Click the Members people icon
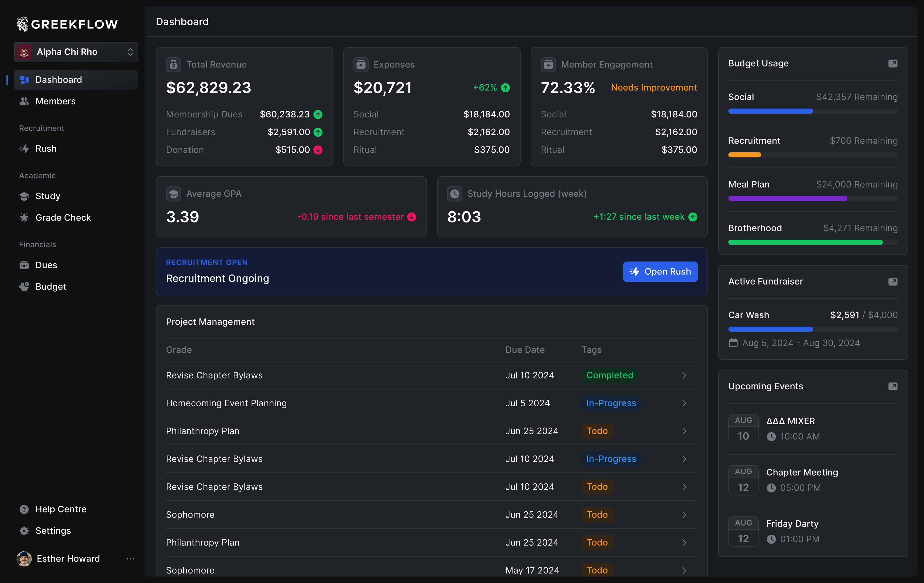 pyautogui.click(x=24, y=101)
